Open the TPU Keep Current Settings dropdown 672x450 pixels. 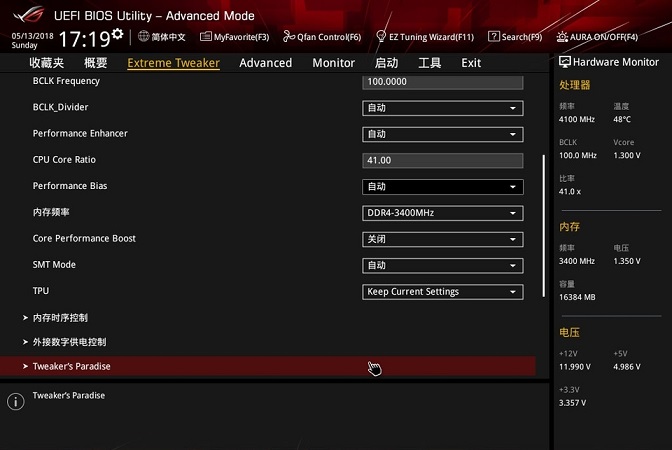pyautogui.click(x=442, y=292)
